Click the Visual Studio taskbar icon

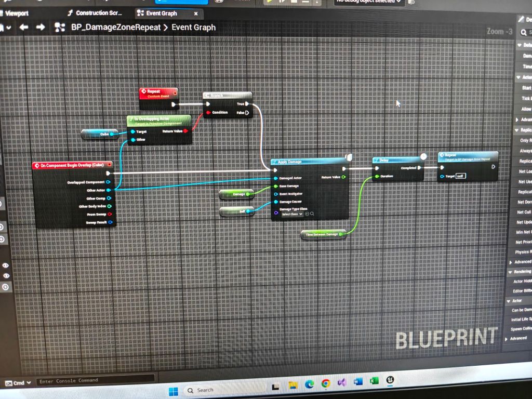tap(341, 383)
